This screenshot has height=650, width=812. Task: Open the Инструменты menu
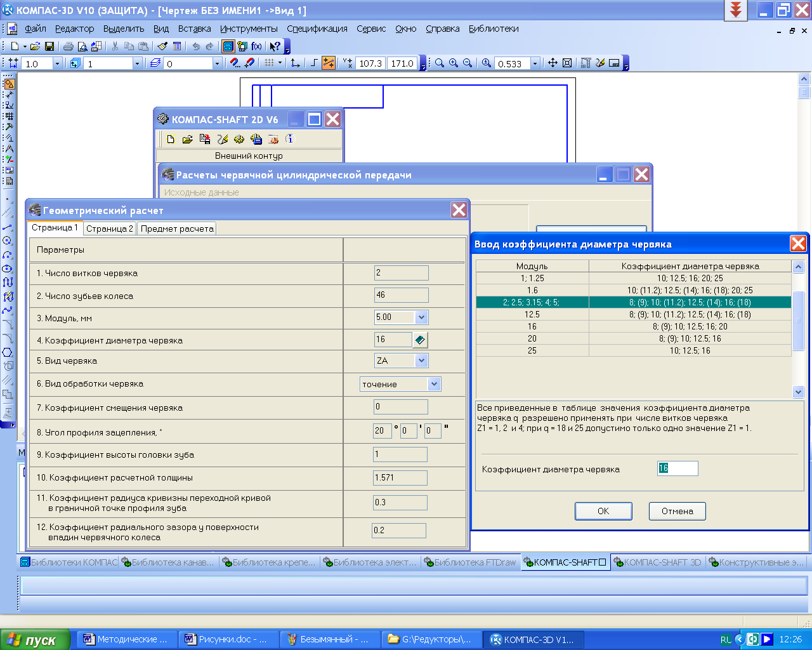click(x=249, y=29)
